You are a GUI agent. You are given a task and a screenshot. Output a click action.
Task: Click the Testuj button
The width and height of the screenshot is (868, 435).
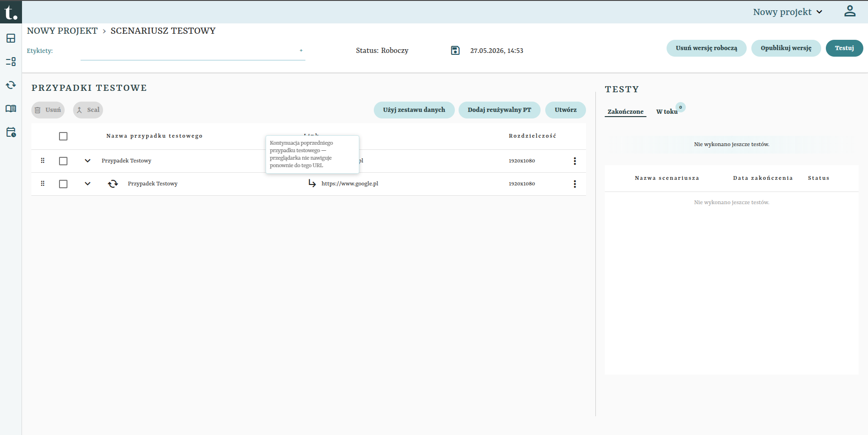[844, 48]
